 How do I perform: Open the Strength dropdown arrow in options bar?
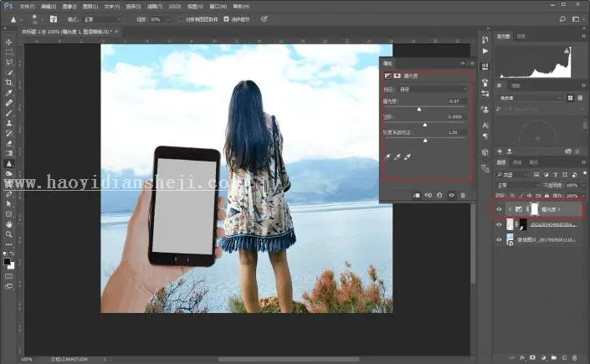pyautogui.click(x=168, y=19)
